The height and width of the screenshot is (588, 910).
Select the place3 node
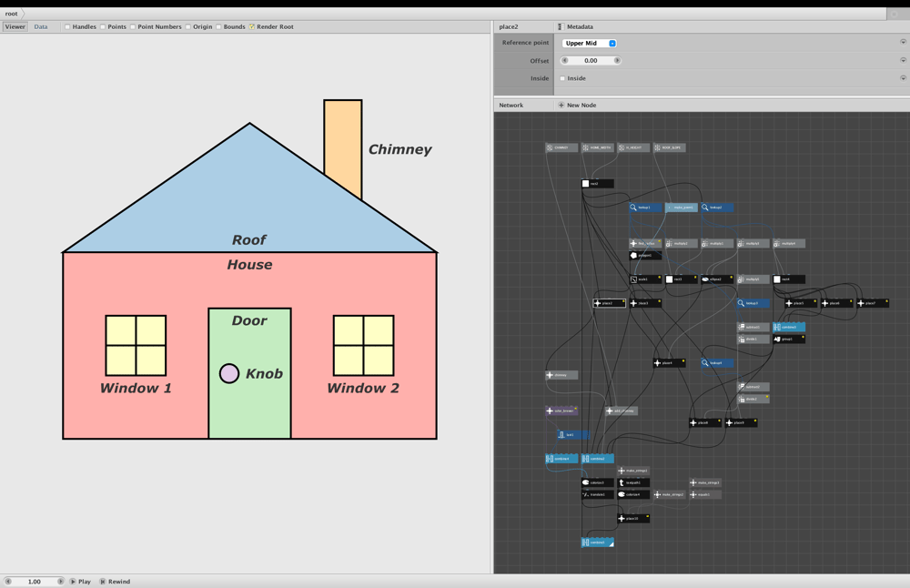[645, 303]
